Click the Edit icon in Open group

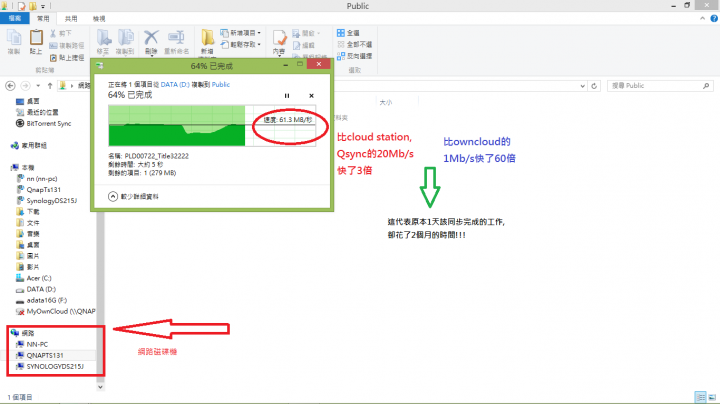(297, 45)
